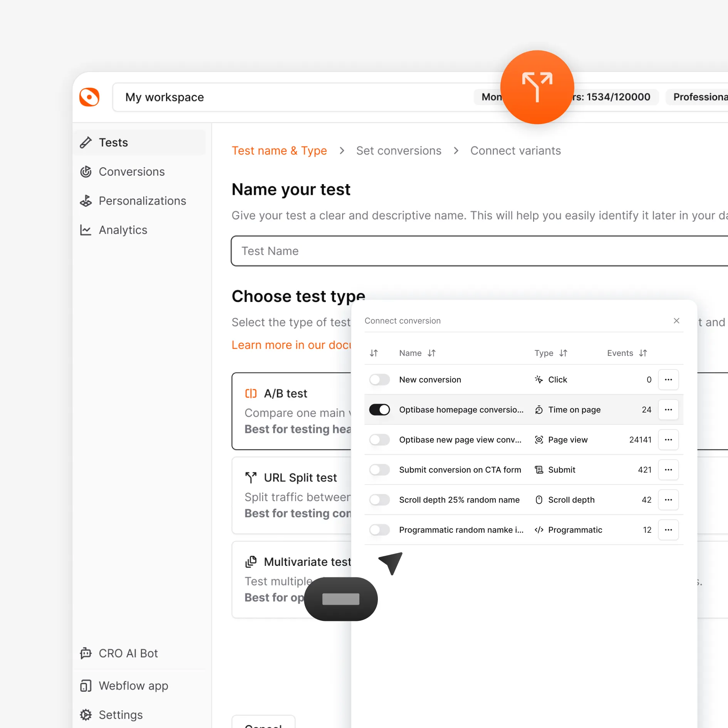Click the A/B test bracket icon
The height and width of the screenshot is (728, 728).
251,393
